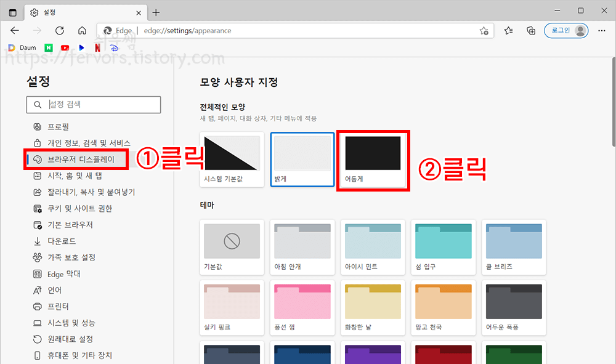Open the home page icon
Screen dimensions: 616x364
[x=82, y=31]
